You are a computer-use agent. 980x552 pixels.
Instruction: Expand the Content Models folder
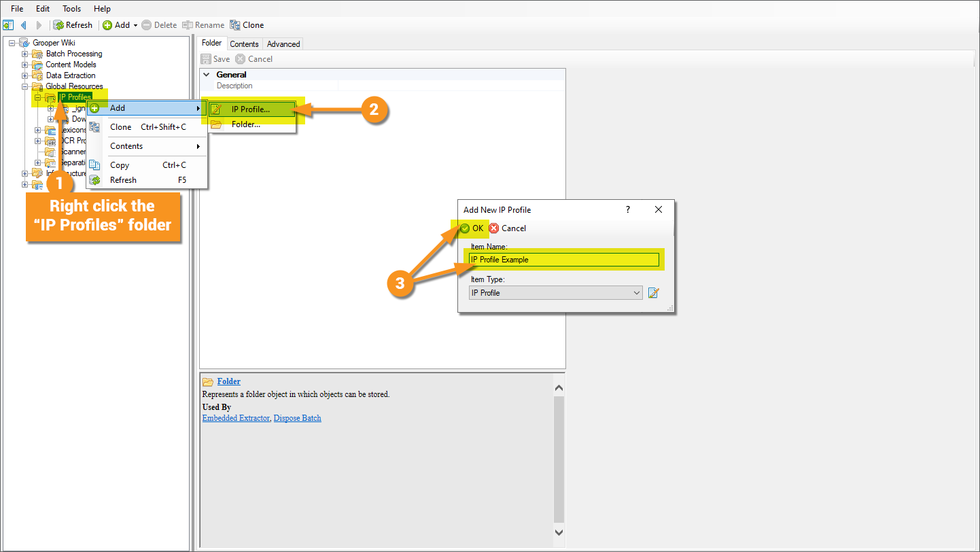click(x=25, y=65)
